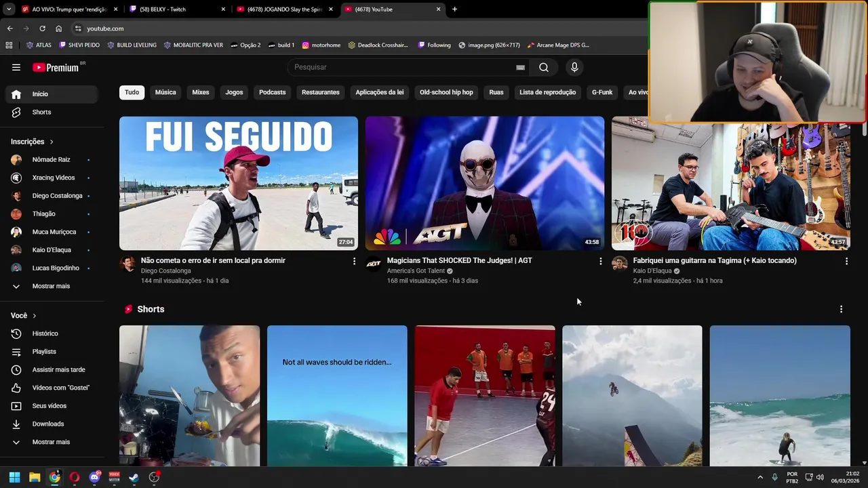The image size is (868, 488).
Task: Select the G-Funk filter chip
Action: (x=602, y=92)
